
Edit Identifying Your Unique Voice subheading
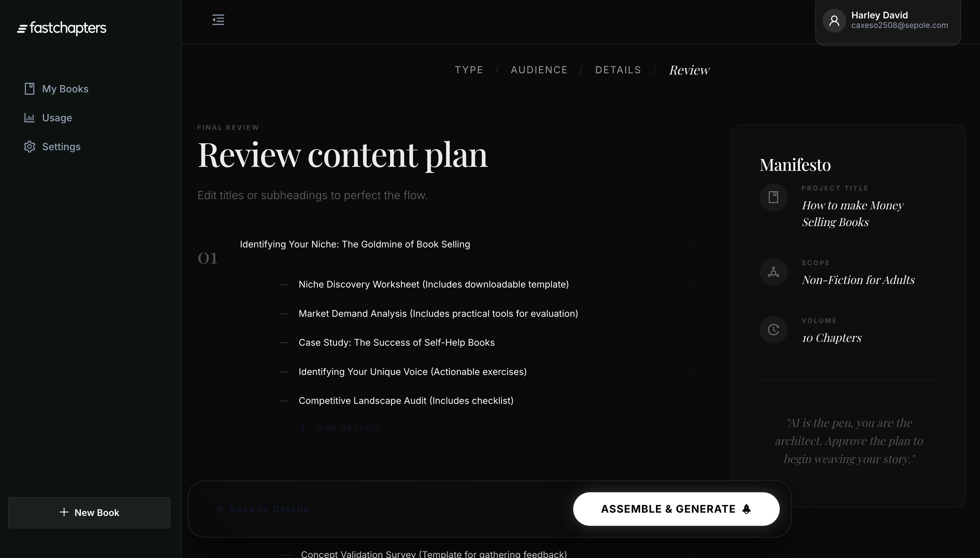412,372
